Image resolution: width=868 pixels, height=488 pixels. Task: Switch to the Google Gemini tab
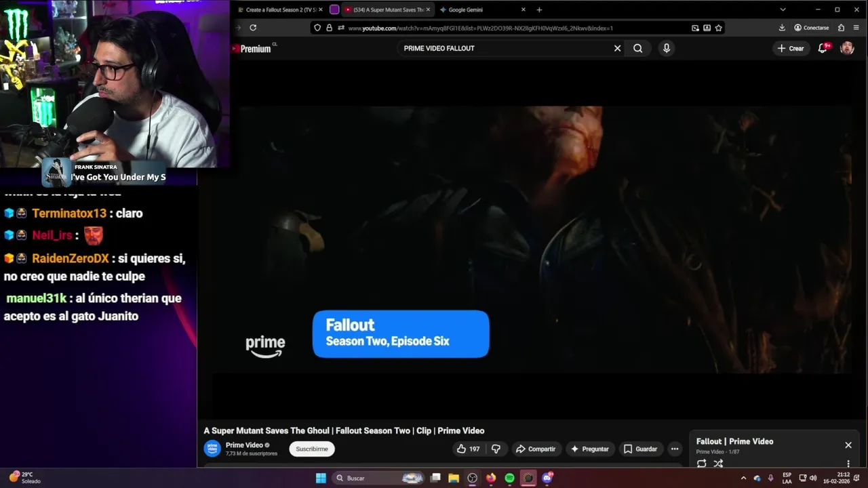[482, 9]
